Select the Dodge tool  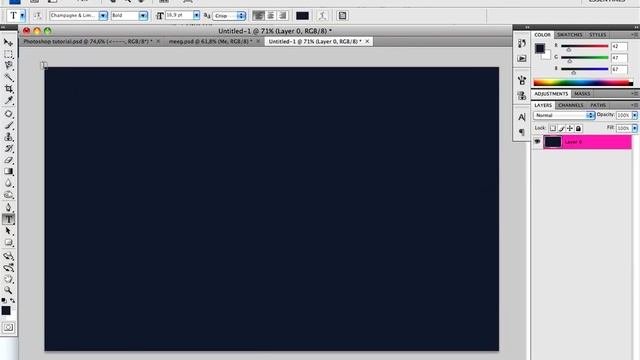[8, 195]
